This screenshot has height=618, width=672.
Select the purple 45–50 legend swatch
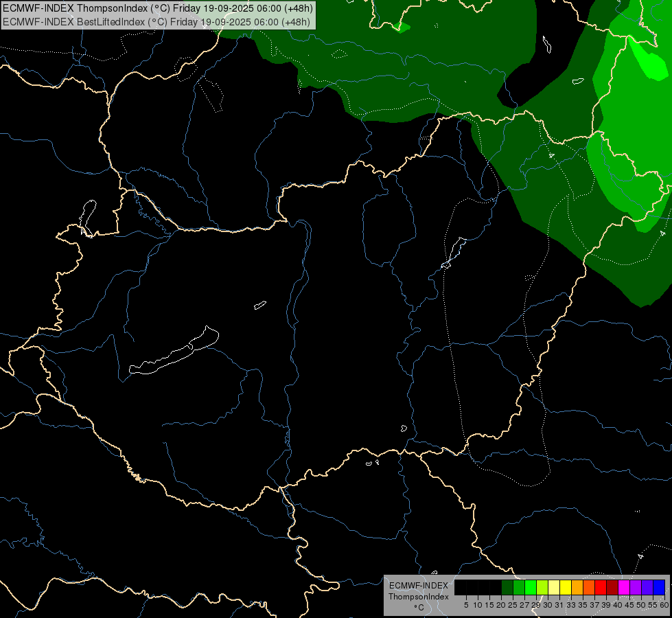pos(636,587)
